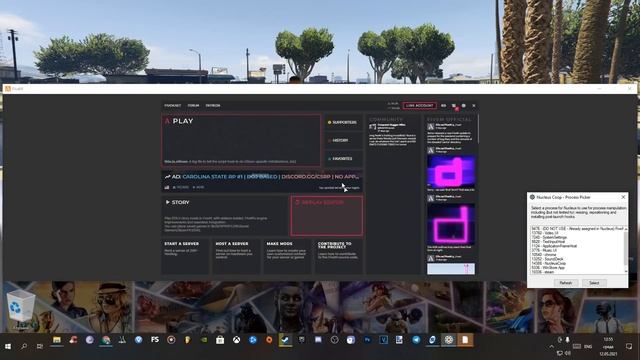The image size is (640, 360).
Task: Select the chrome process row
Action: (578, 255)
